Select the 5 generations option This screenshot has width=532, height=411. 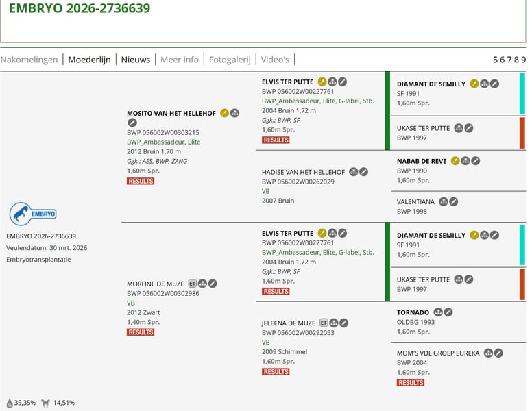pyautogui.click(x=496, y=60)
